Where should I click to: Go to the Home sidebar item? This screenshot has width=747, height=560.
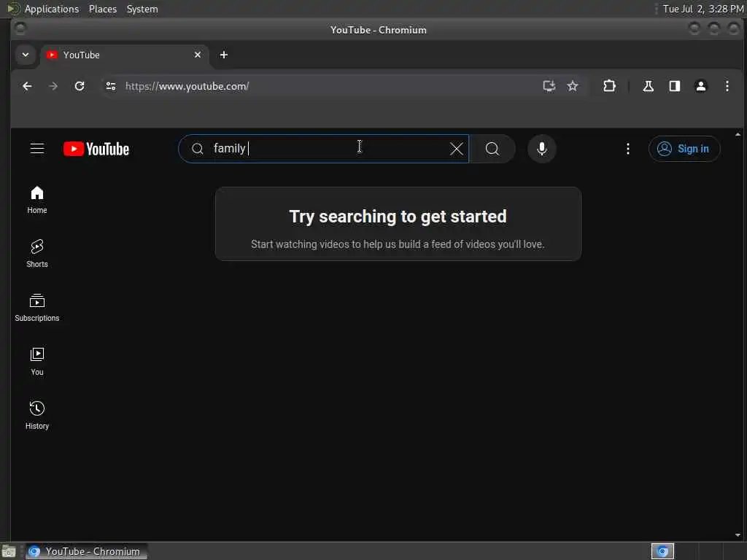click(37, 200)
